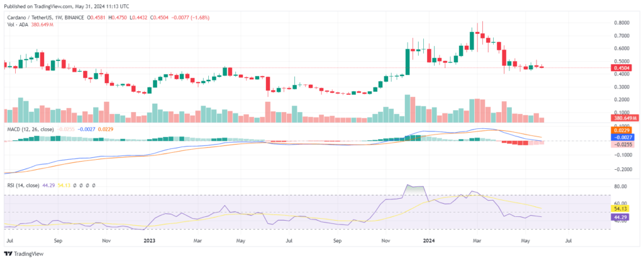Select the close value C0.4504 in legend
This screenshot has width=644, height=261.
[x=160, y=18]
